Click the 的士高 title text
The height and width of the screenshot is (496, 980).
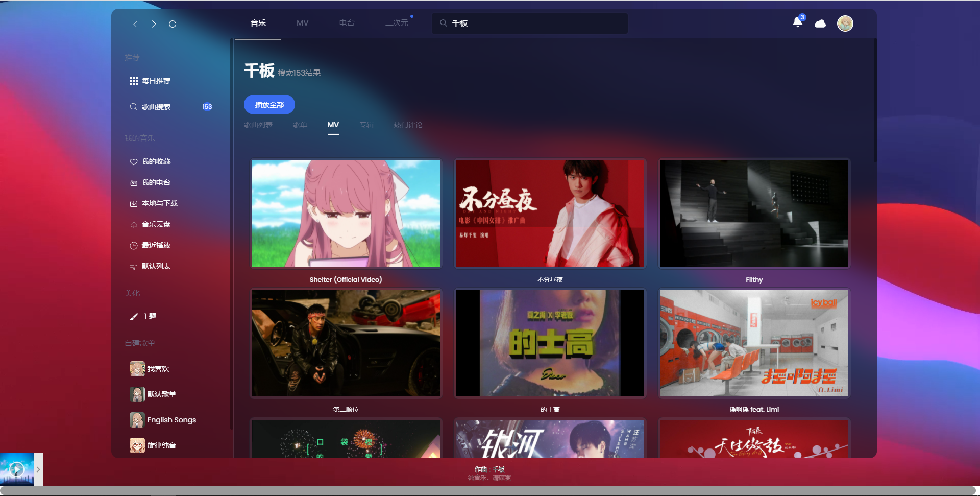tap(550, 410)
